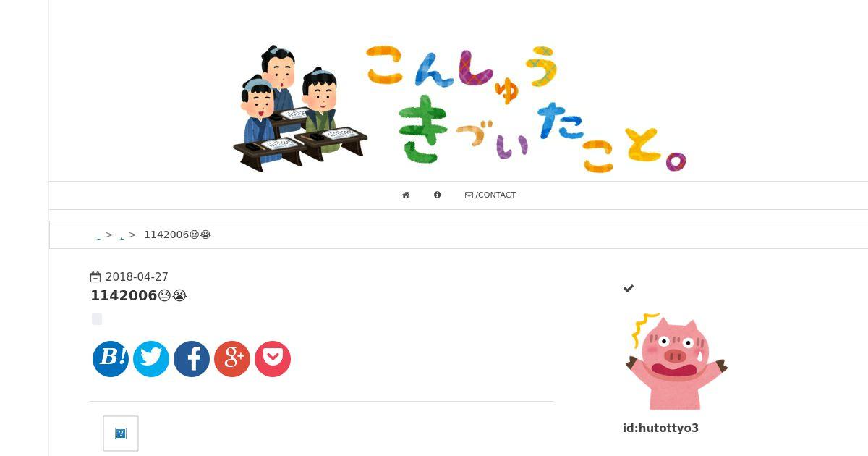Click the home icon in navigation bar
The image size is (868, 456).
click(406, 195)
